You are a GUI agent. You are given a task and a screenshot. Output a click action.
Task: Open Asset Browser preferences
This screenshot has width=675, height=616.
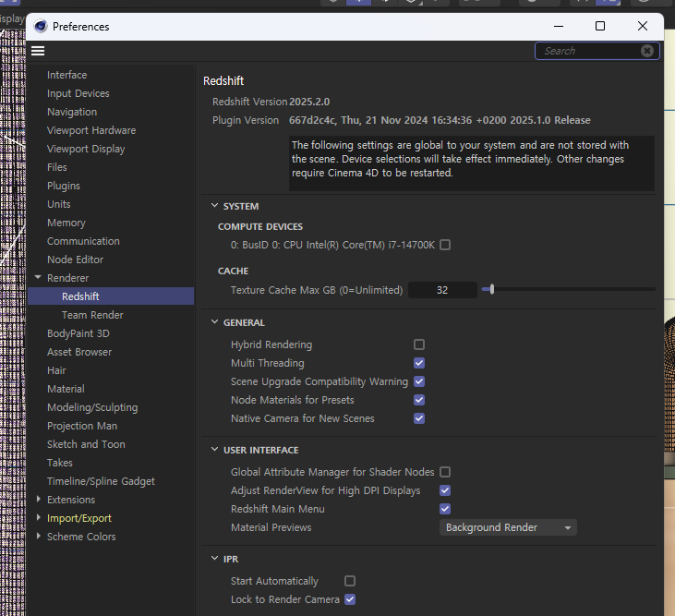point(79,352)
